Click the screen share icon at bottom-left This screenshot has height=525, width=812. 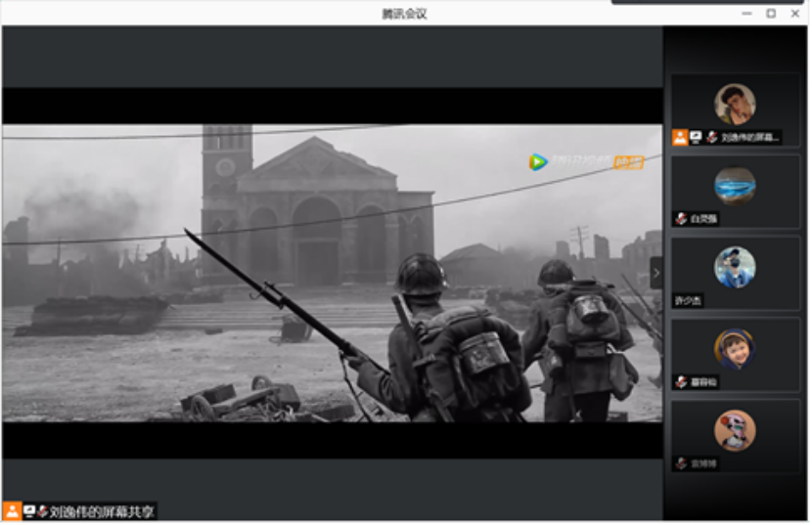pyautogui.click(x=29, y=511)
